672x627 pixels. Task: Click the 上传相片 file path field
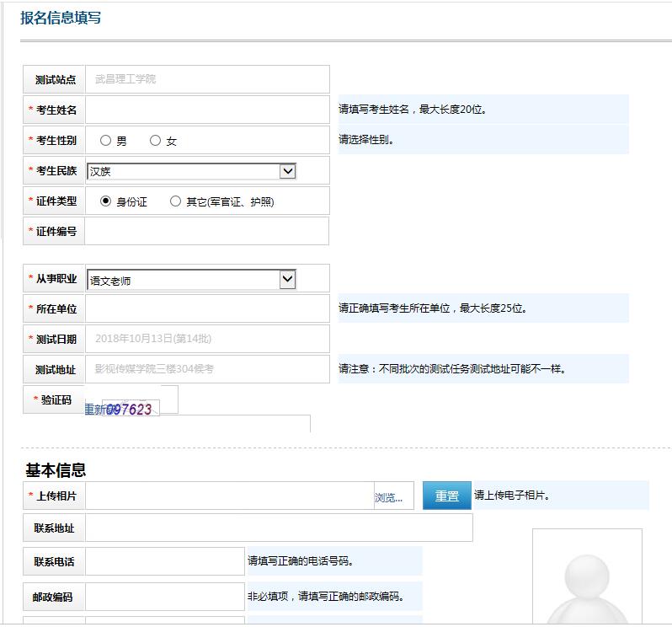tap(229, 496)
